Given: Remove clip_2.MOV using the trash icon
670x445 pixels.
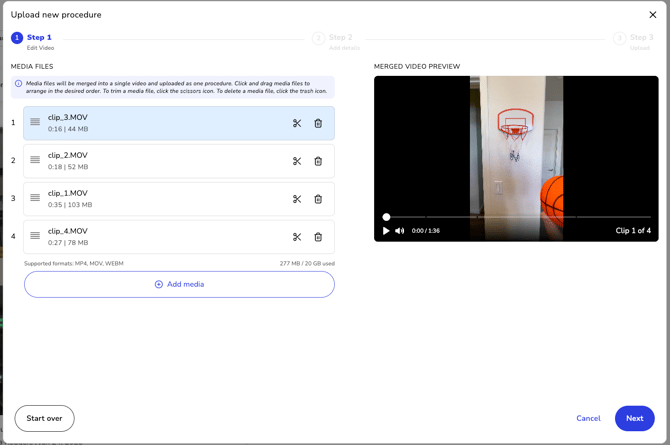Looking at the screenshot, I should [x=318, y=161].
